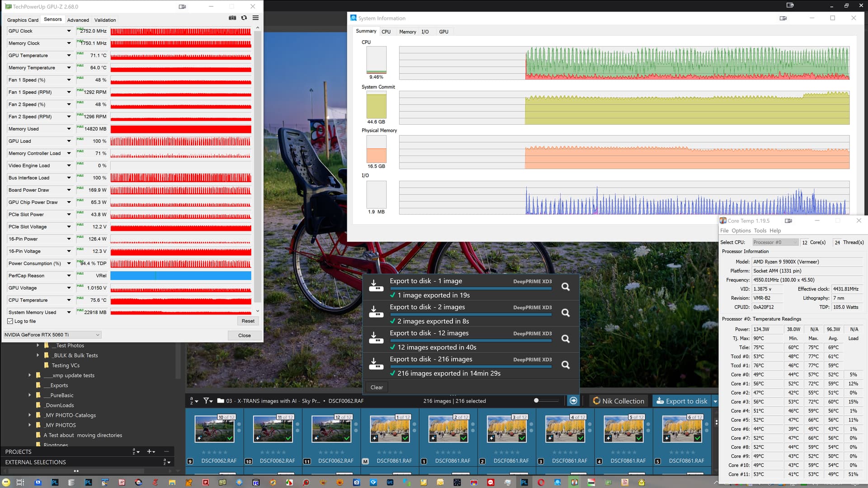This screenshot has width=868, height=488.
Task: Click the round arrow icon beside Nik Collection
Action: click(x=573, y=401)
